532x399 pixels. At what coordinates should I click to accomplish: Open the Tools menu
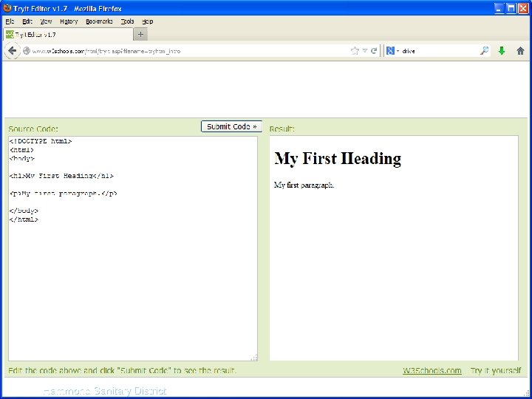pyautogui.click(x=128, y=21)
